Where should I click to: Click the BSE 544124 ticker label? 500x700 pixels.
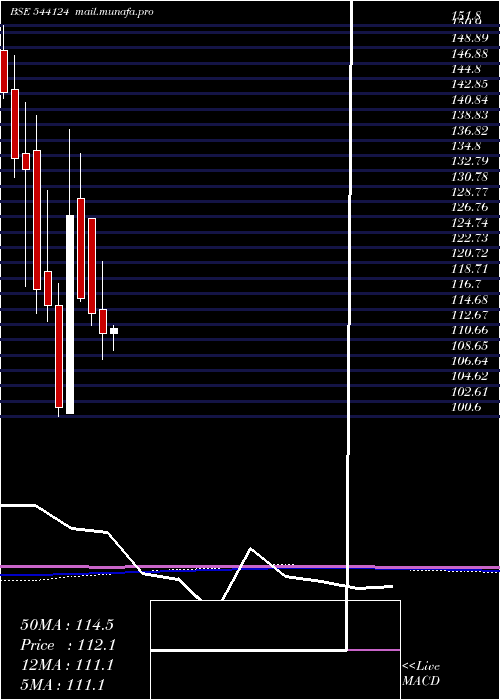point(40,12)
